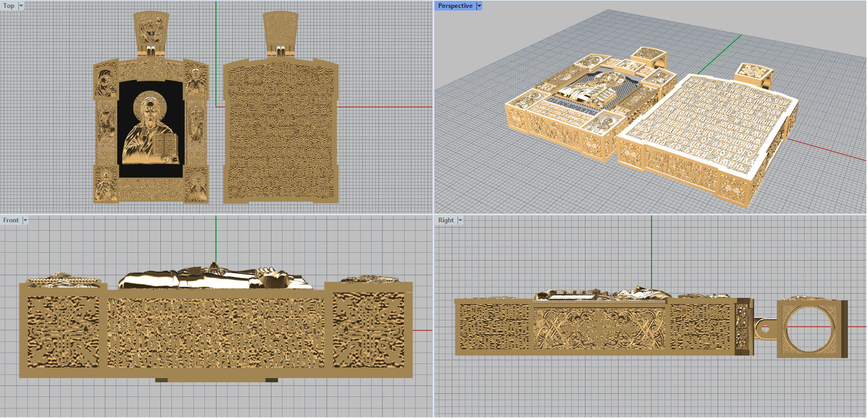The height and width of the screenshot is (419, 868).
Task: Pick the open book held by the figure
Action: coord(165,145)
